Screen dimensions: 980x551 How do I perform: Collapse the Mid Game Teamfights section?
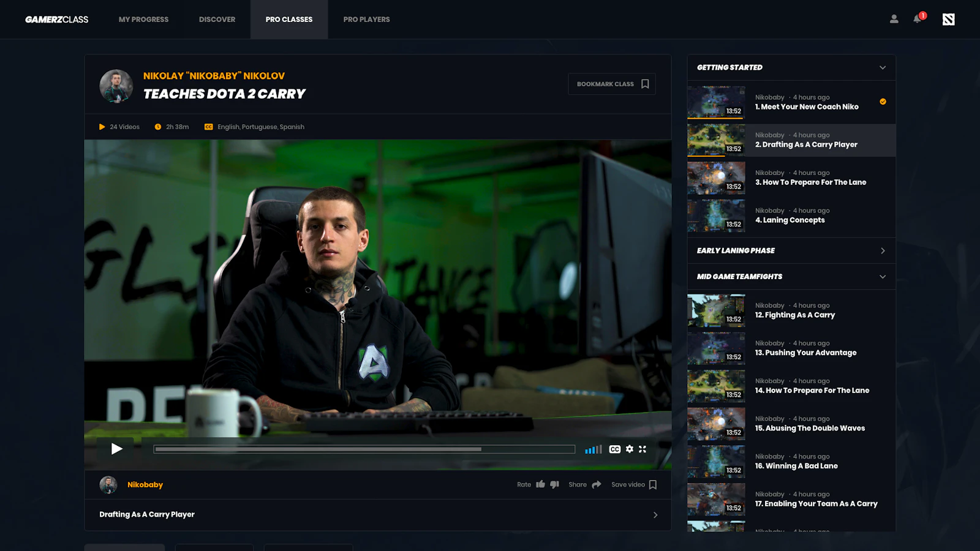(791, 277)
